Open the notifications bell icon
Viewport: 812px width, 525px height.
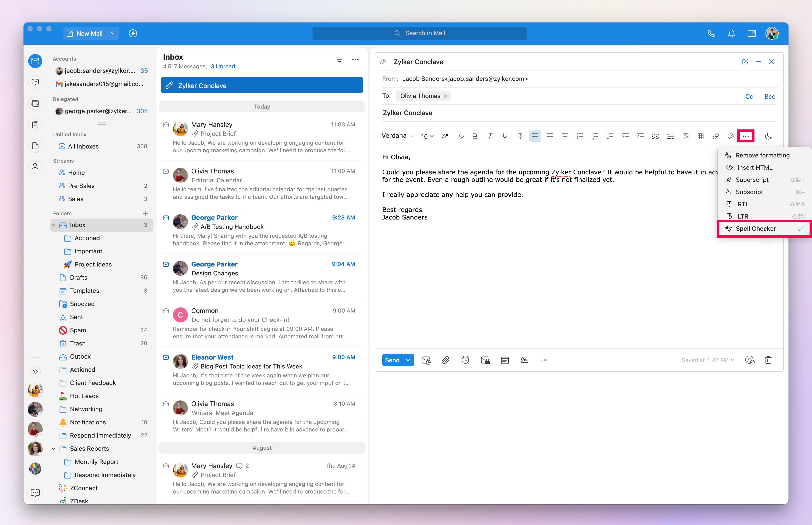coord(731,33)
